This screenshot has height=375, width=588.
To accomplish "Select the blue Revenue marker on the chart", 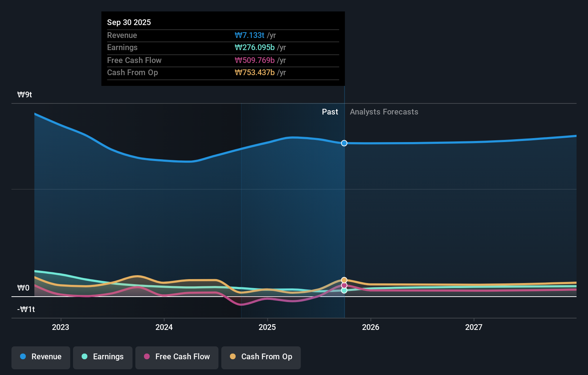I will 344,143.
